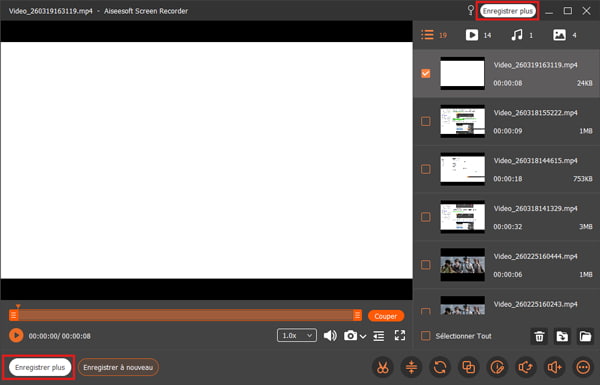Filter list to 14 video recordings
Screen dimensions: 600x385
478,35
